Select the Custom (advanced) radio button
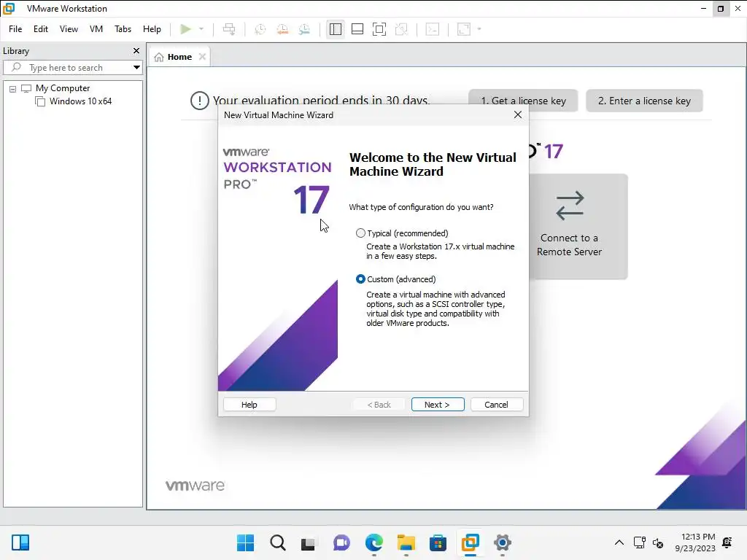747x560 pixels. tap(360, 279)
